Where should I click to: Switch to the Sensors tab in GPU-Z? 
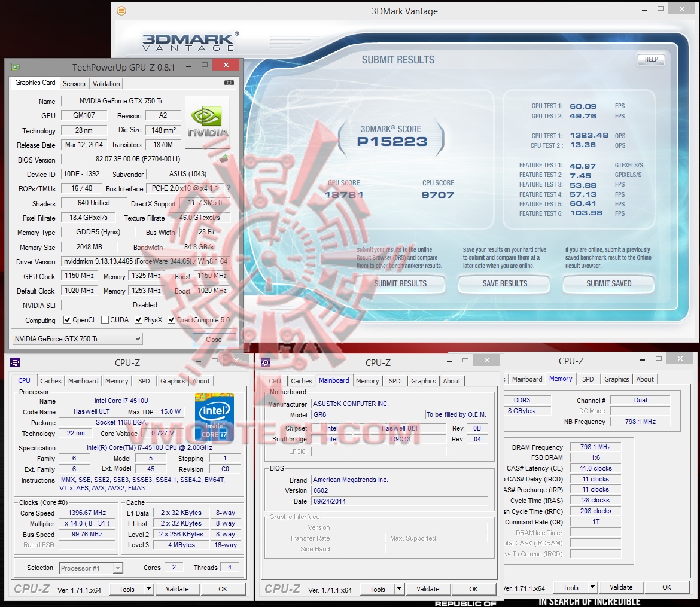click(x=74, y=84)
